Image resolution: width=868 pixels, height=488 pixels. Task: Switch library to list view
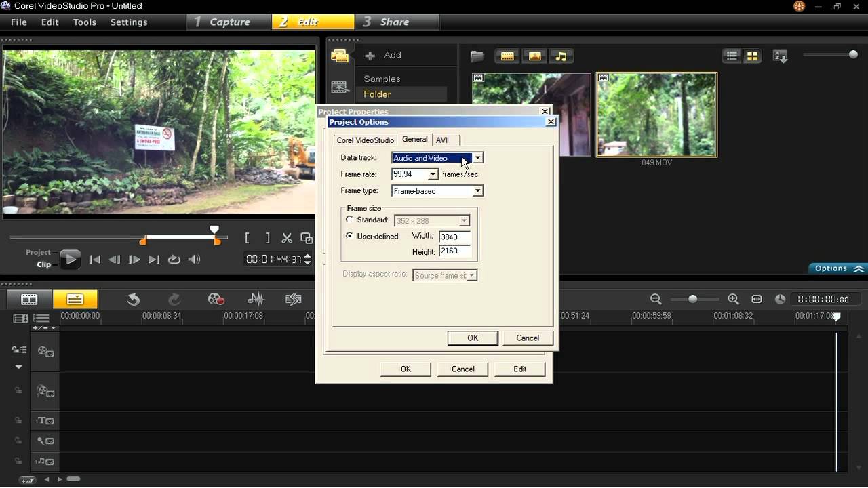(x=732, y=56)
